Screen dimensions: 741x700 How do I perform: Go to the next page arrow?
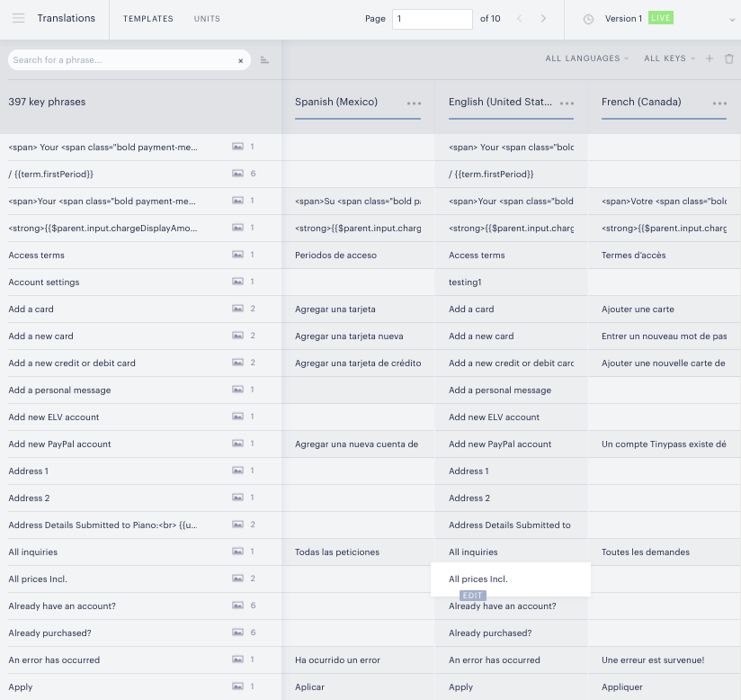[543, 19]
